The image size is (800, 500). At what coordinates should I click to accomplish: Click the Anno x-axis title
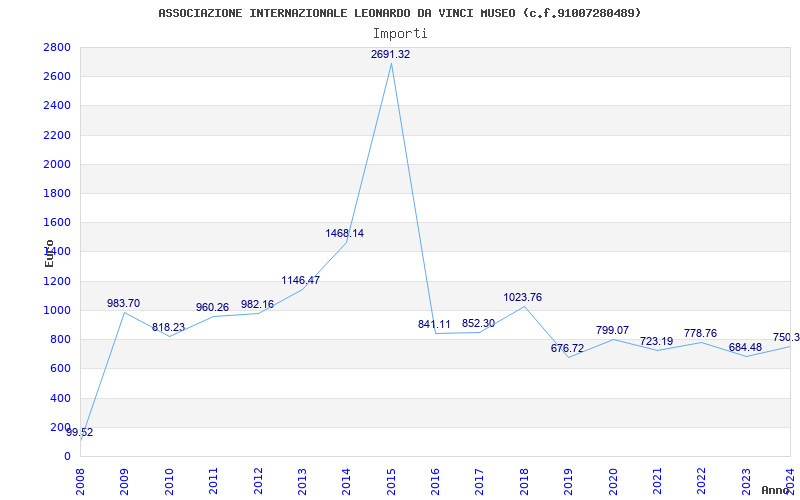point(776,490)
